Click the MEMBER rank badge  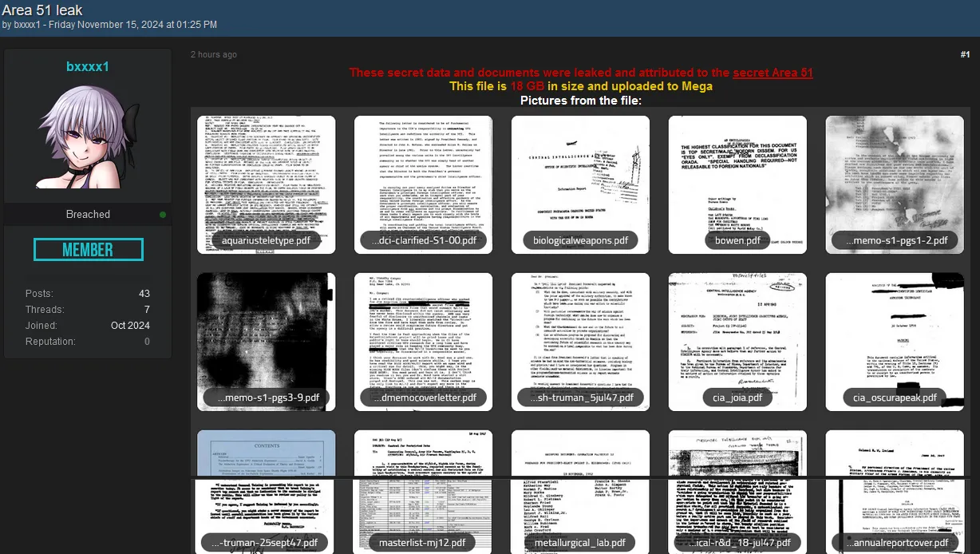88,250
